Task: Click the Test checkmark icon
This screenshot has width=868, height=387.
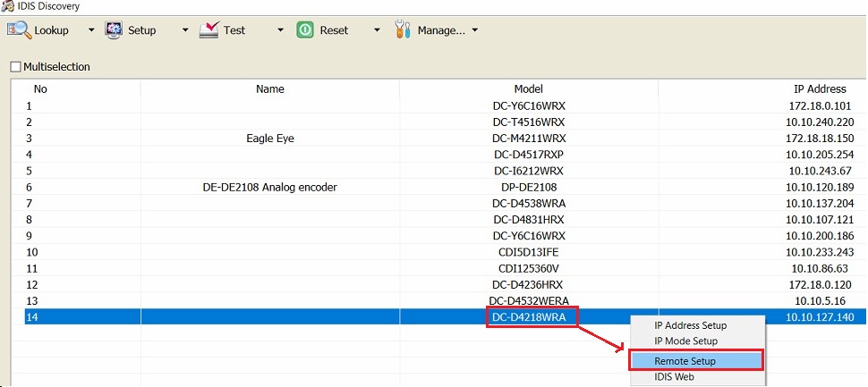Action: [209, 29]
